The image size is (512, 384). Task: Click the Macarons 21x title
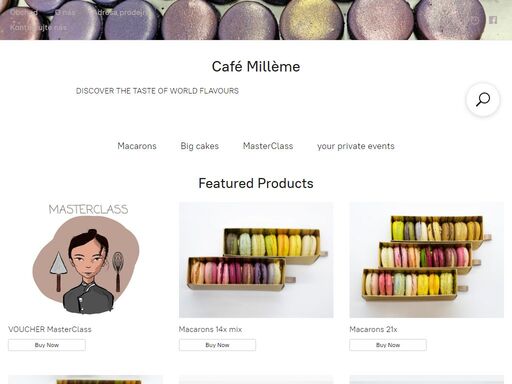[373, 329]
